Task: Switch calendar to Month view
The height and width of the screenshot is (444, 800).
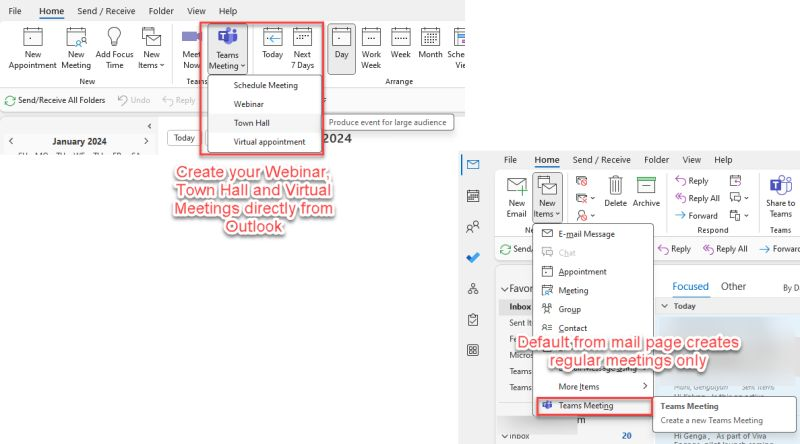Action: (x=430, y=43)
